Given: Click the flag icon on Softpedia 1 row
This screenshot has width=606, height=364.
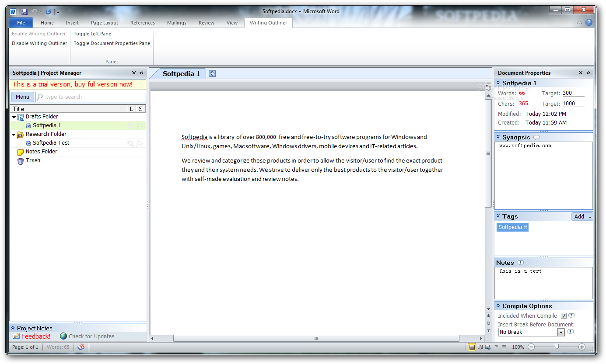Looking at the screenshot, I should pos(140,126).
